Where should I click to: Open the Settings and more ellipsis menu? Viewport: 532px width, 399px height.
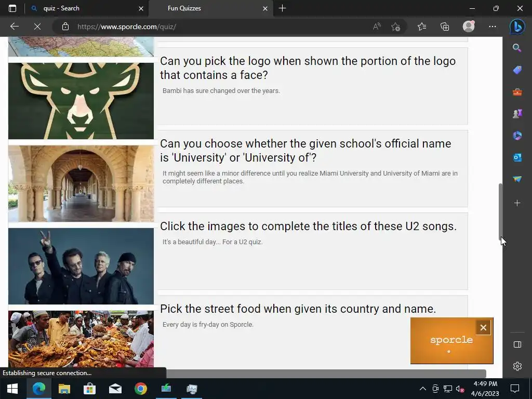(493, 26)
